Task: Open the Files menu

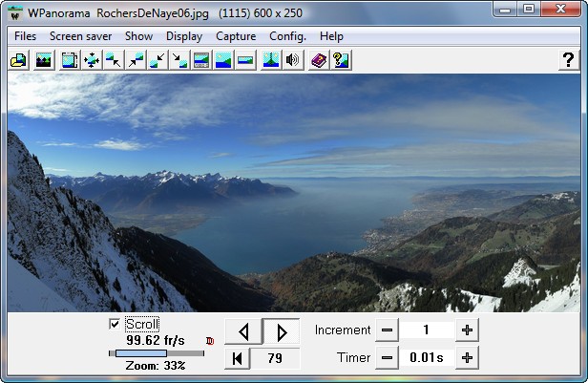Action: tap(26, 36)
